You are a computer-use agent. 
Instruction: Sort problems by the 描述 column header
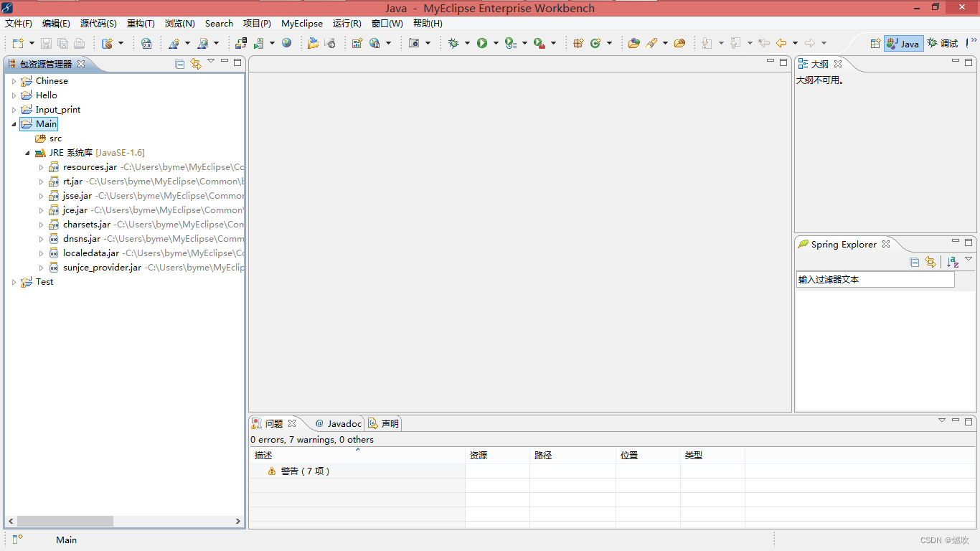coord(357,456)
